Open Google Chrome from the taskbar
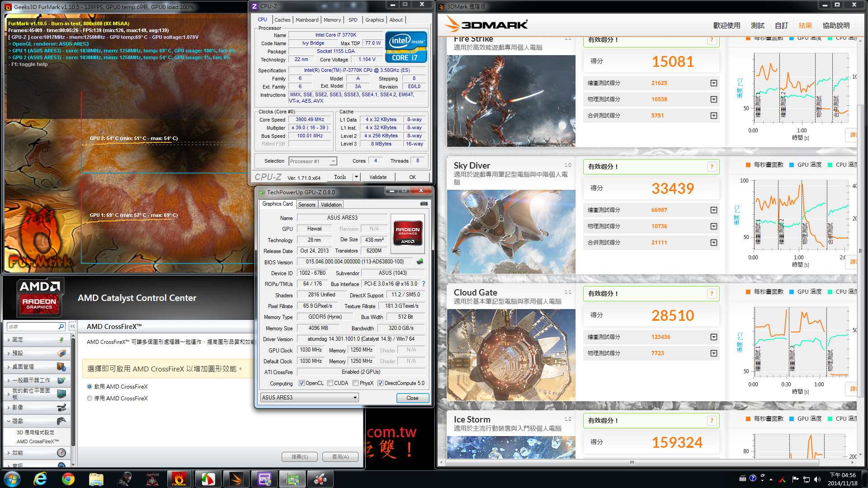 (68, 479)
